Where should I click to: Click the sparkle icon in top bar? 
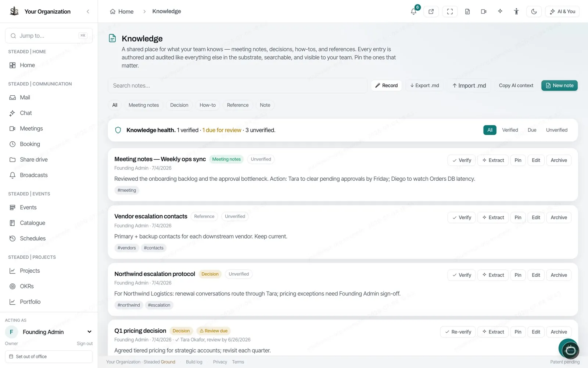coord(500,11)
